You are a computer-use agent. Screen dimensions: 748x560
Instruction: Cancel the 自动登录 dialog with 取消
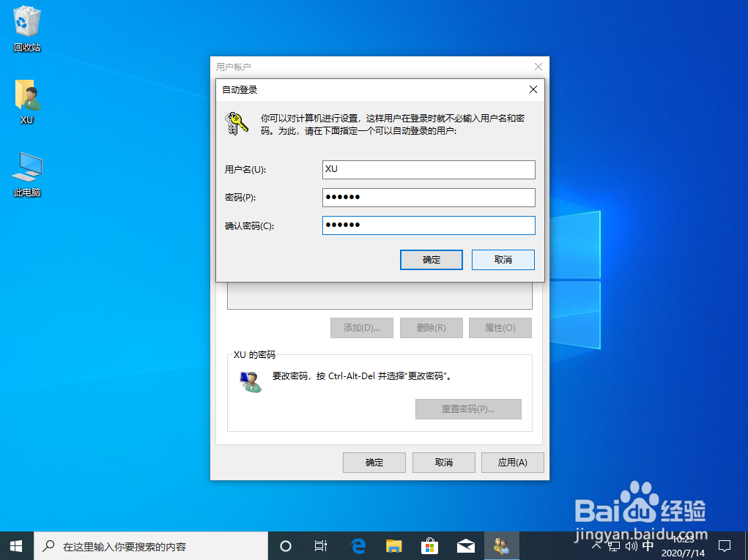coord(503,260)
